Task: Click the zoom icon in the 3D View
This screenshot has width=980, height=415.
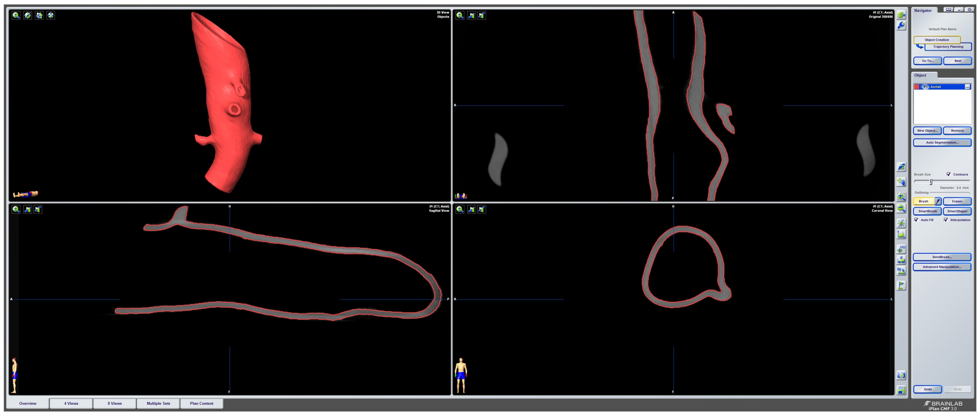Action: pyautogui.click(x=16, y=15)
